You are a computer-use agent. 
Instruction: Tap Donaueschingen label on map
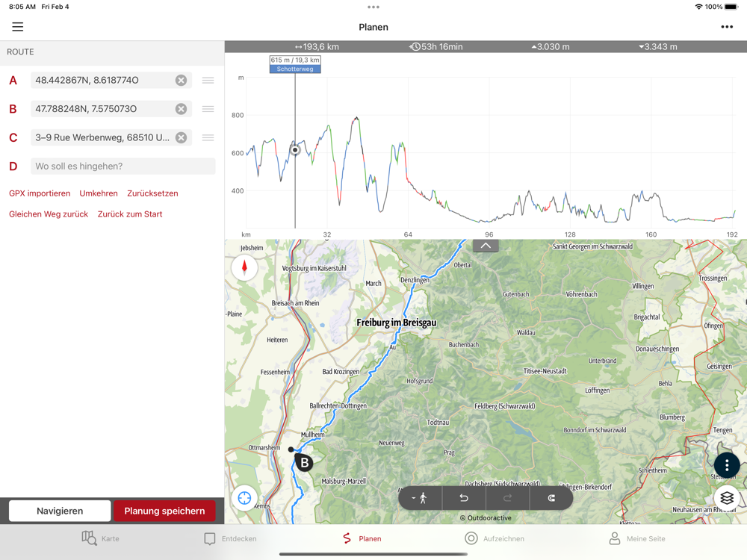click(x=657, y=349)
